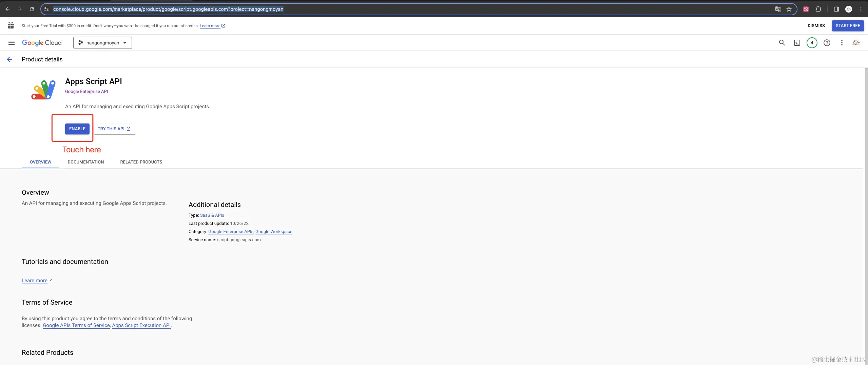This screenshot has height=365, width=868.
Task: Click the Last product update date 10/26/22
Action: point(239,224)
